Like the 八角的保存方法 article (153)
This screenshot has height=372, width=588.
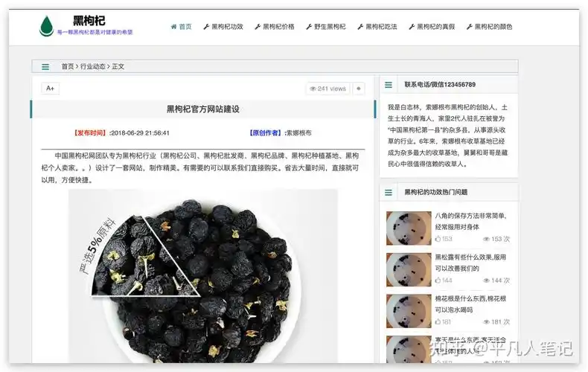pyautogui.click(x=444, y=239)
